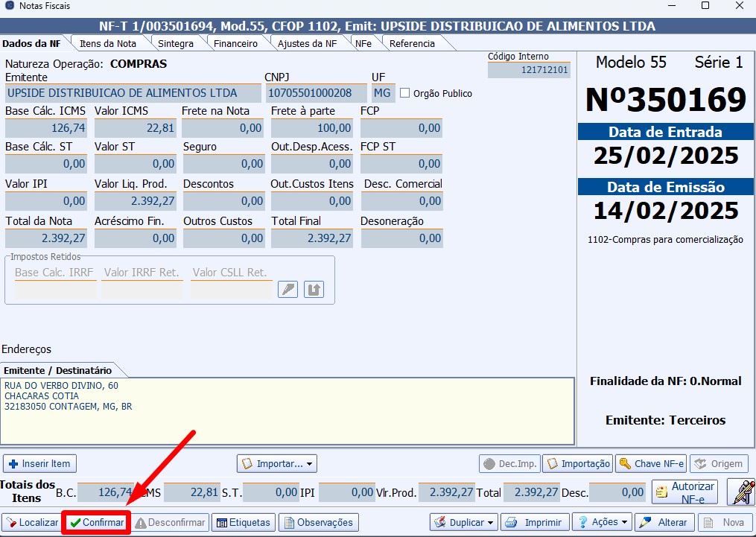Viewport: 756px width, 537px height.
Task: Switch to the Itens da Nota tab
Action: (108, 43)
